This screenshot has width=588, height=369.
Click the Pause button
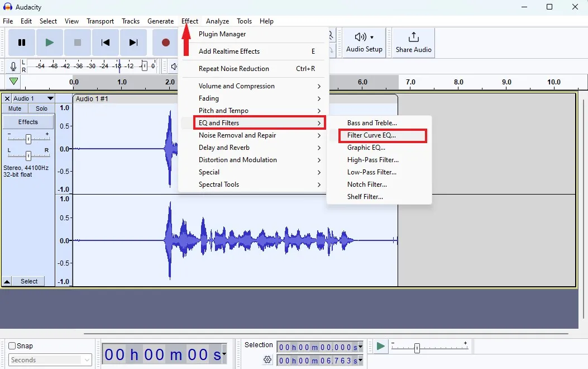(x=22, y=42)
